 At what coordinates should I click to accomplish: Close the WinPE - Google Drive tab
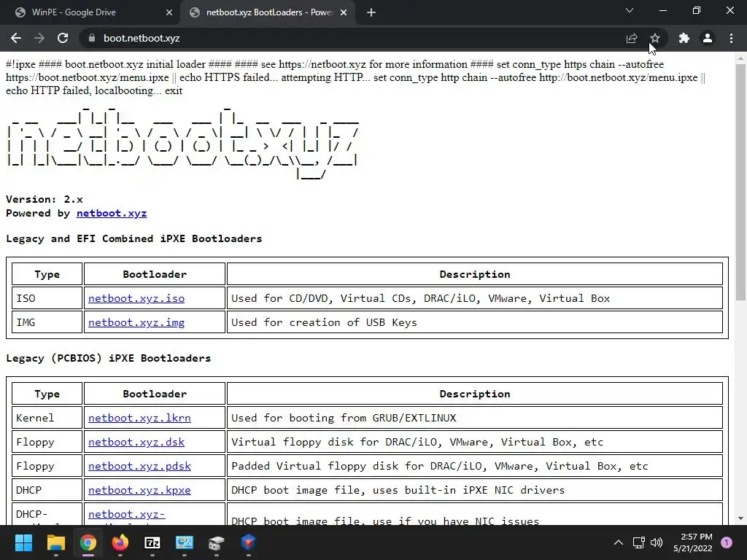pyautogui.click(x=169, y=12)
